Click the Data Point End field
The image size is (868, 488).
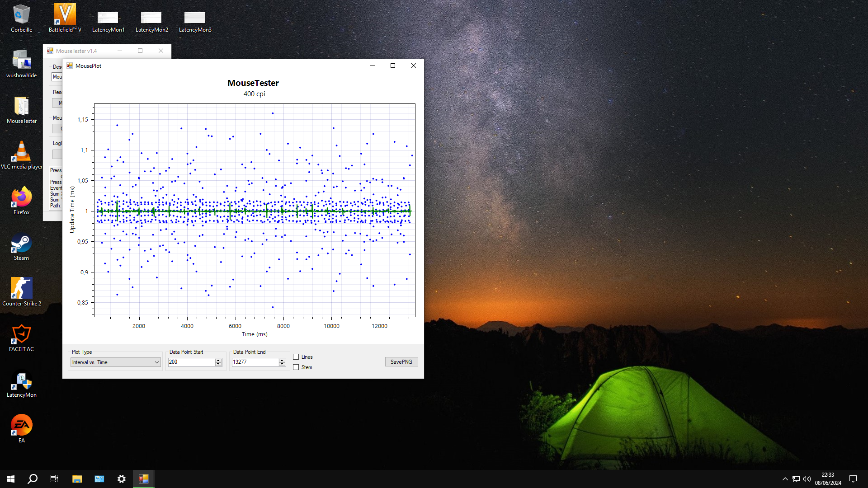pyautogui.click(x=255, y=362)
